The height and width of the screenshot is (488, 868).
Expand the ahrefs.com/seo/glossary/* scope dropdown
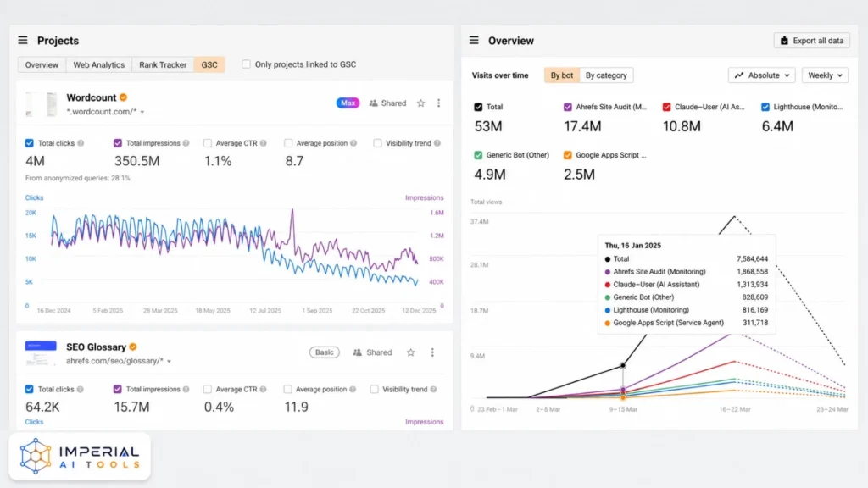169,361
